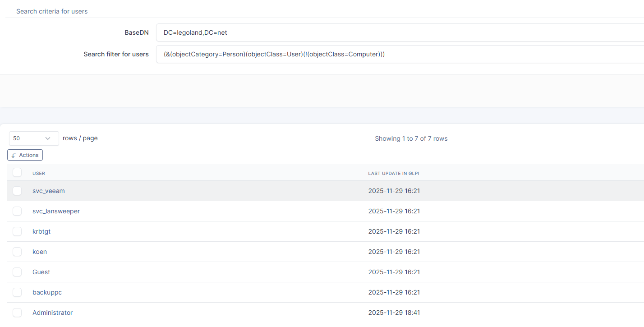
Task: Toggle the select-all checkbox in header
Action: (x=17, y=173)
